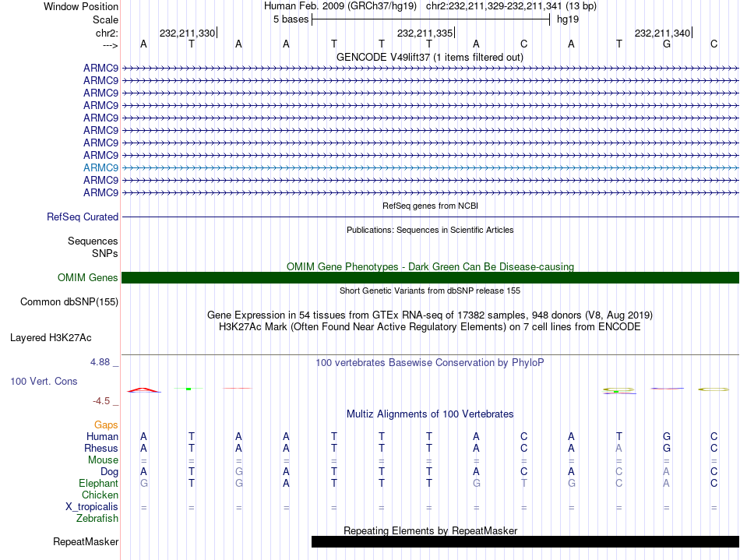Click the chr2:232,211,329-232,211,341 (13 bp) position text
Screen dimensions: 740x560
511,6
